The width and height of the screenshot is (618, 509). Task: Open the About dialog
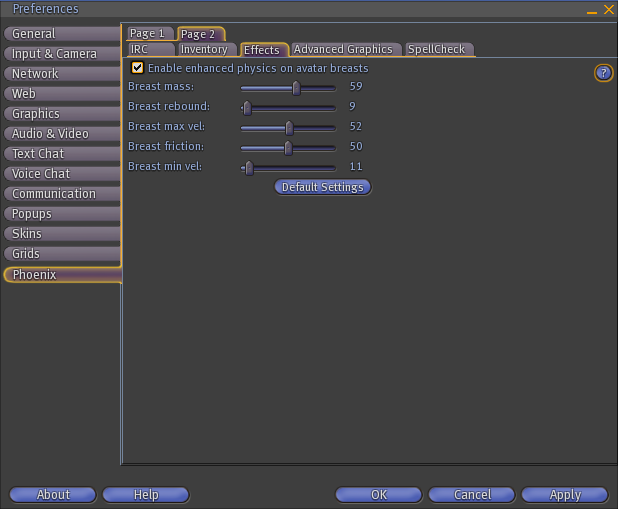click(53, 494)
